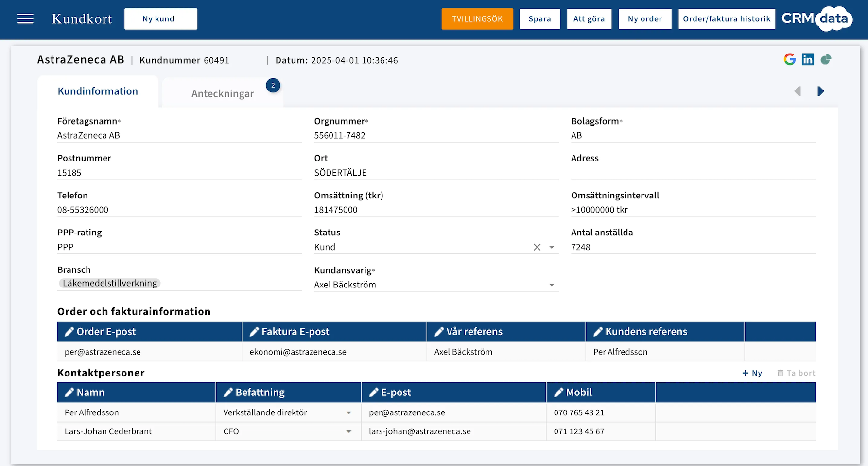Edit the Namn column pencil
This screenshot has width=868, height=466.
point(69,393)
